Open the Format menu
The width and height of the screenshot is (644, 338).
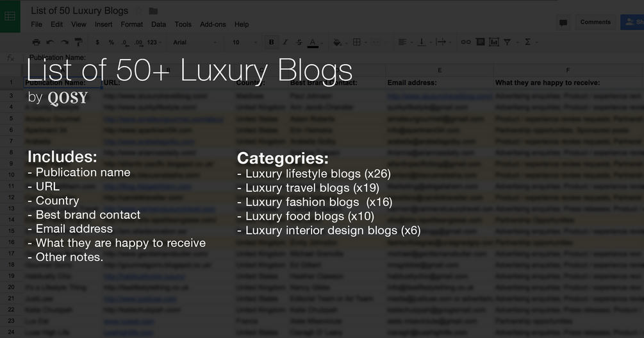(x=132, y=24)
